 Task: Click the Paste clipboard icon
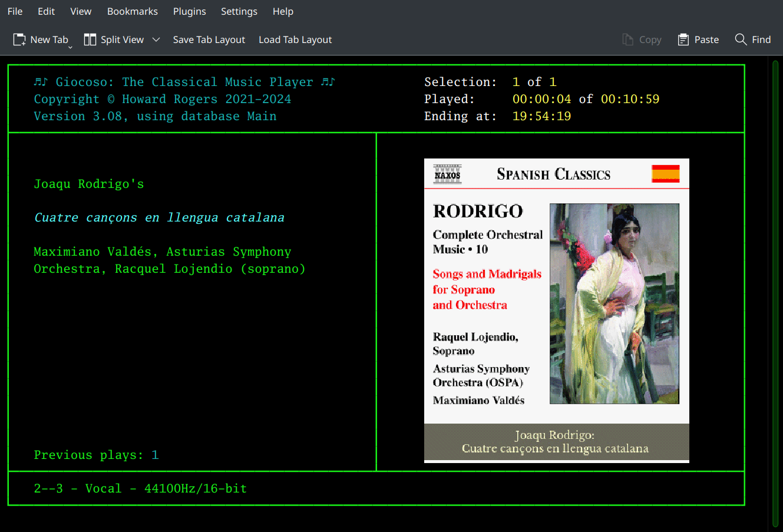(683, 39)
